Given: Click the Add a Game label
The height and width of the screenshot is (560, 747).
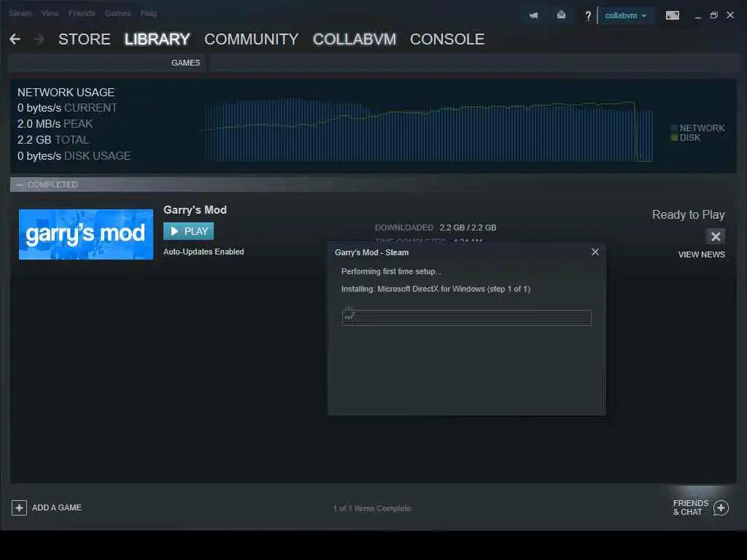Looking at the screenshot, I should [x=57, y=507].
